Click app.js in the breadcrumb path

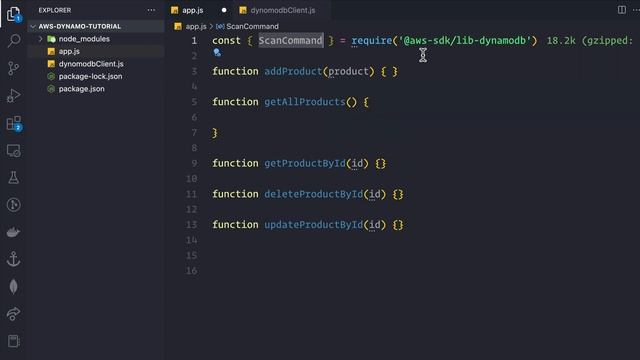[196, 27]
